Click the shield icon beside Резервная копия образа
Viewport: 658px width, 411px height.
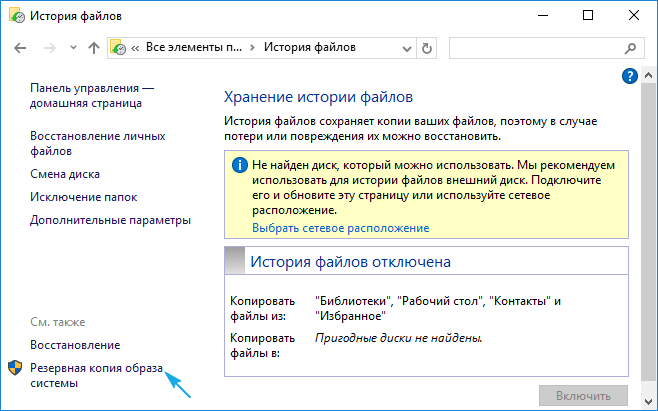pos(15,367)
